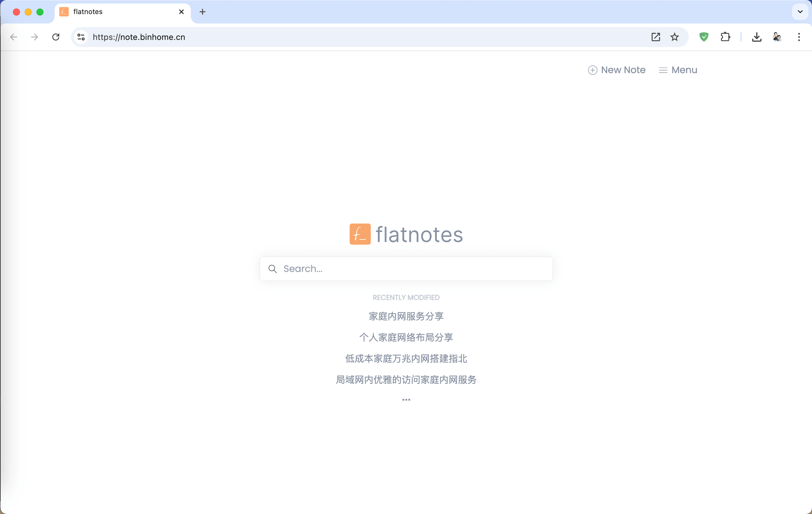
Task: Click the RECENTLY MODIFIED heading
Action: point(406,297)
